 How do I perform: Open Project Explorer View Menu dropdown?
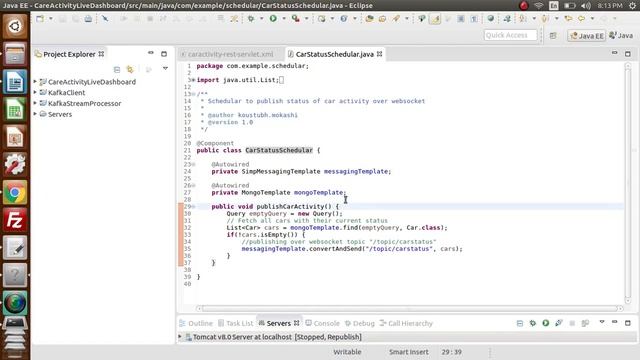click(x=165, y=69)
